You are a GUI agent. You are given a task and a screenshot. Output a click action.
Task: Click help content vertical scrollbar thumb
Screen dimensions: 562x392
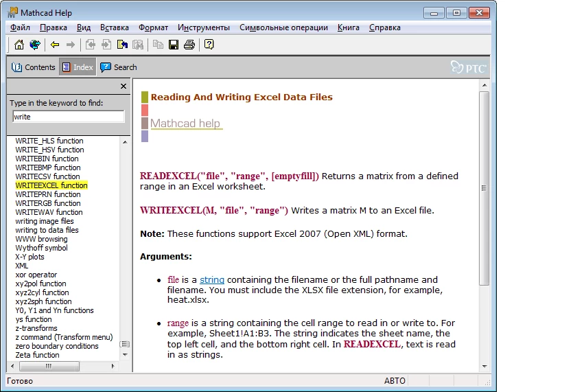(x=484, y=188)
